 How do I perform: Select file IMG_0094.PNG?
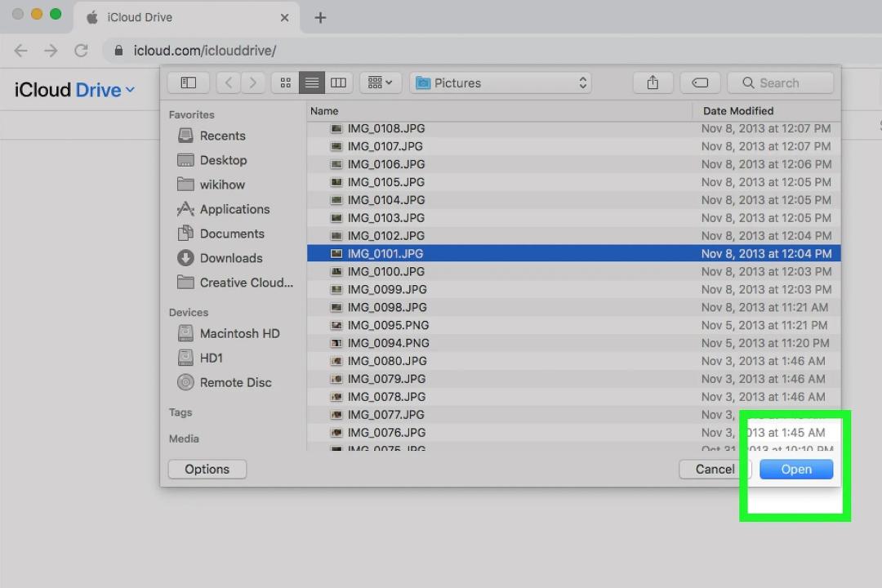tap(574, 343)
